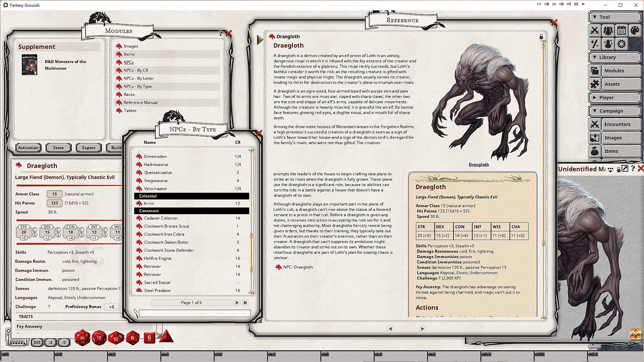Click the Assets puzzle piece icon
The image size is (644, 362).
point(595,84)
